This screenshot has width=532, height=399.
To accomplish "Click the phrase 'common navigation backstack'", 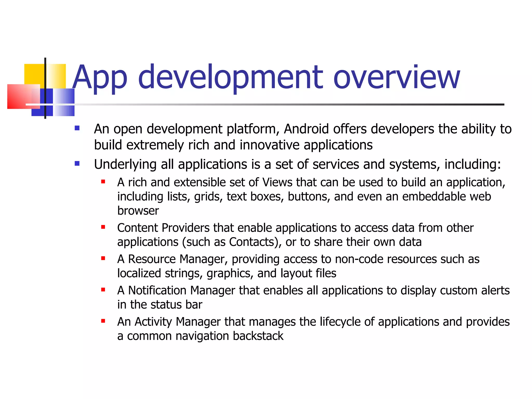I will [205, 336].
